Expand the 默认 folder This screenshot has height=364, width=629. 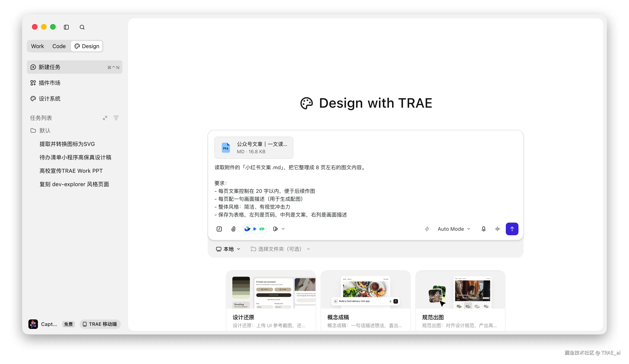coord(40,130)
